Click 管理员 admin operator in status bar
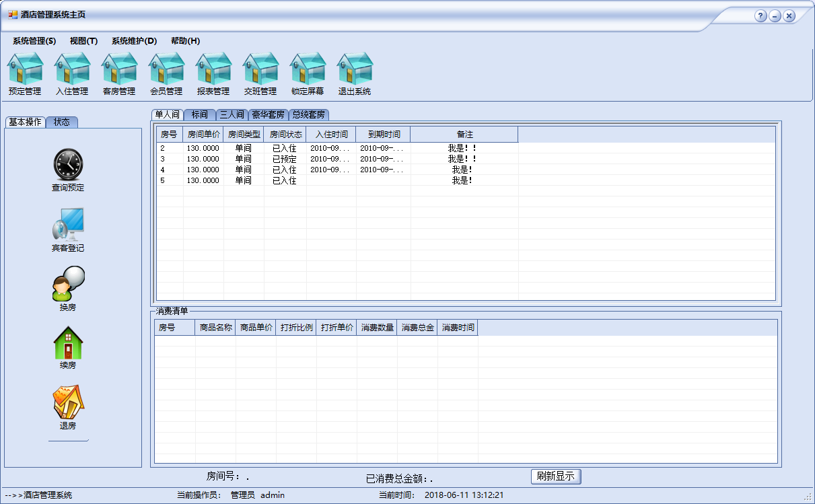Image resolution: width=815 pixels, height=504 pixels. (257, 495)
